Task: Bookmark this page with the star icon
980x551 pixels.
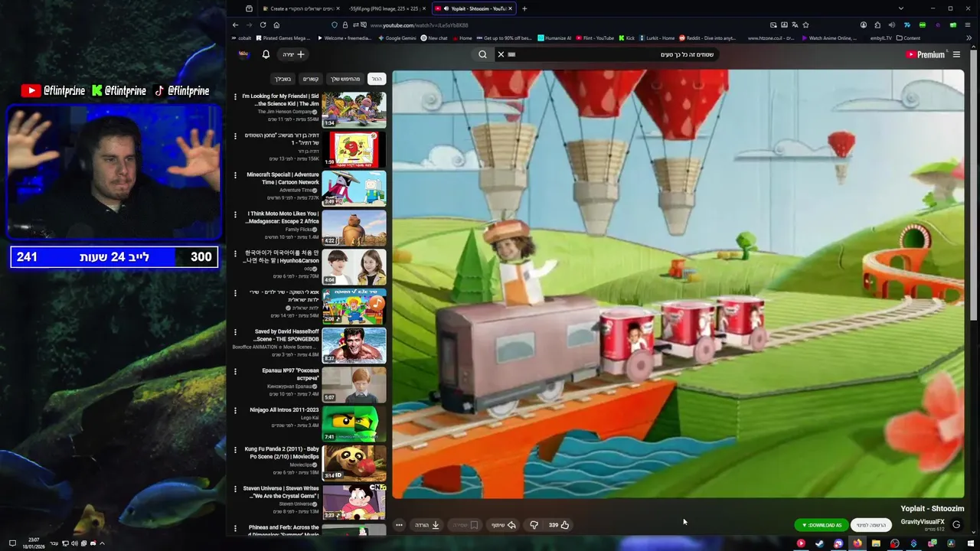Action: pyautogui.click(x=805, y=25)
